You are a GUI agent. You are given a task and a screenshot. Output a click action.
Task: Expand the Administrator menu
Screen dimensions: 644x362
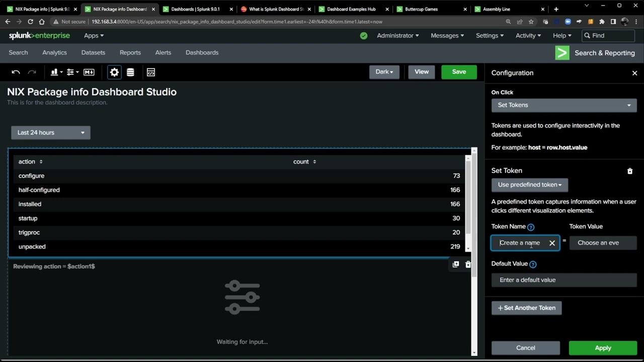[398, 36]
